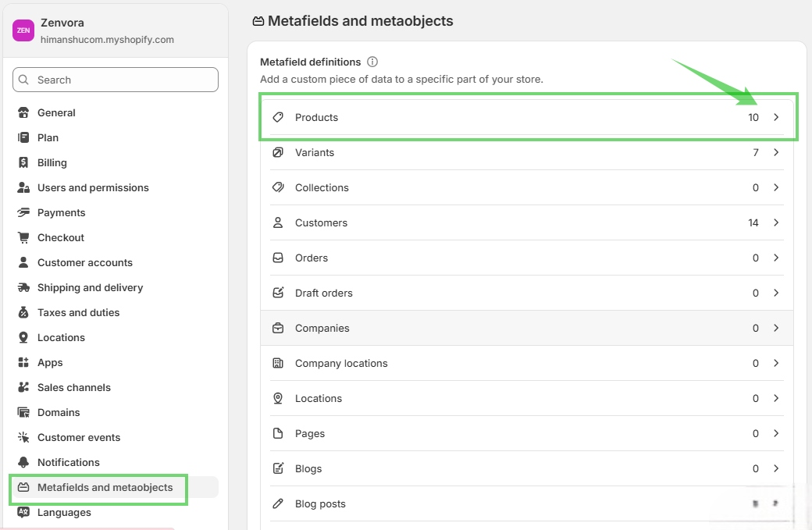Click the Products metafield tag icon

278,117
